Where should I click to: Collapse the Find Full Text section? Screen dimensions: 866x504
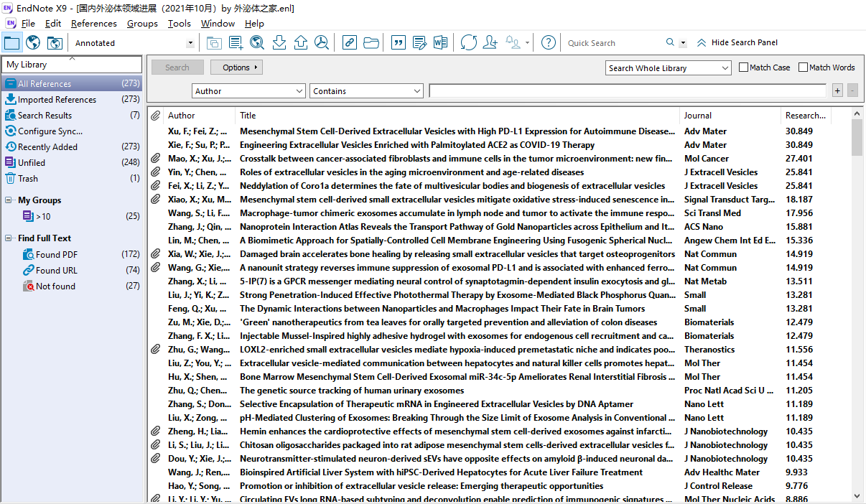9,238
